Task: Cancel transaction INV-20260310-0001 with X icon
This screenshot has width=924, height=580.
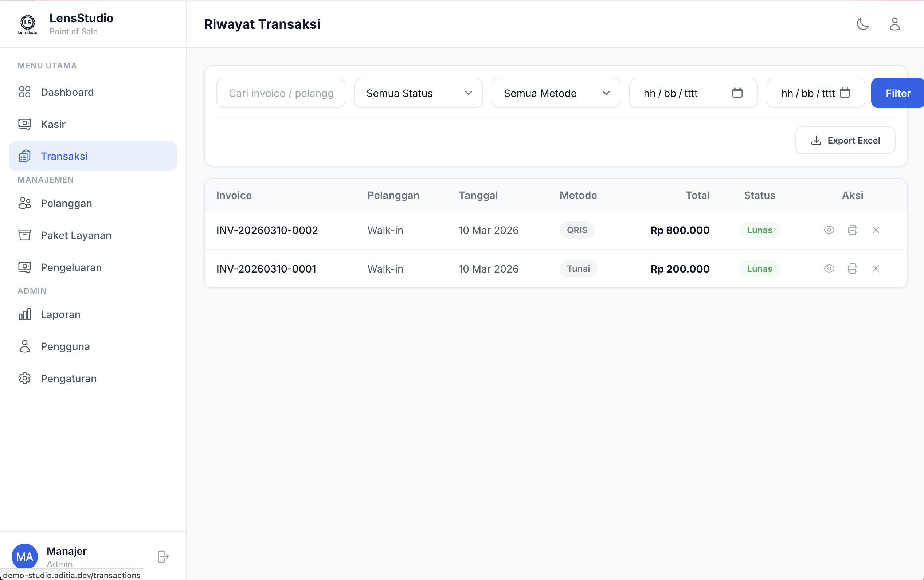Action: click(876, 269)
